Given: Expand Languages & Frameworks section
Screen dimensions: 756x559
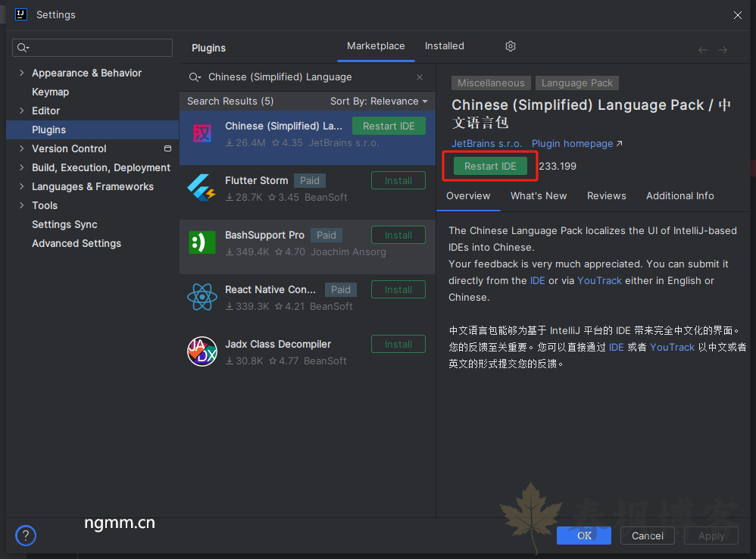Looking at the screenshot, I should 21,186.
